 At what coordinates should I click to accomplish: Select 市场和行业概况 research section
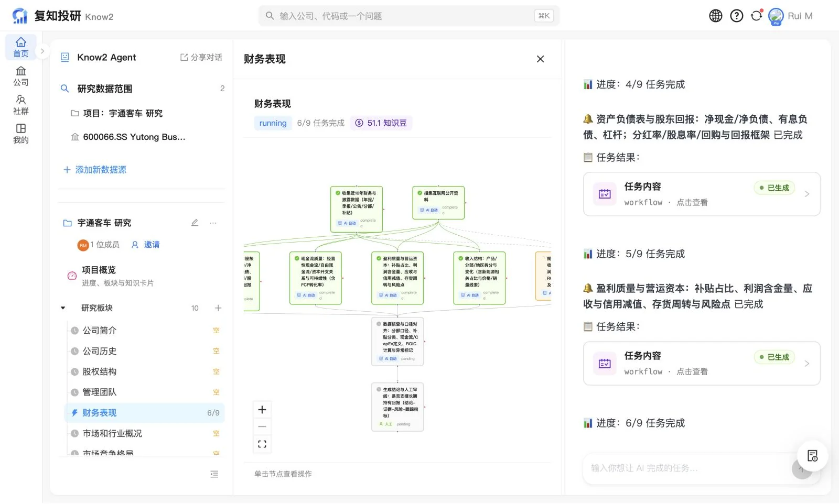tap(145, 434)
